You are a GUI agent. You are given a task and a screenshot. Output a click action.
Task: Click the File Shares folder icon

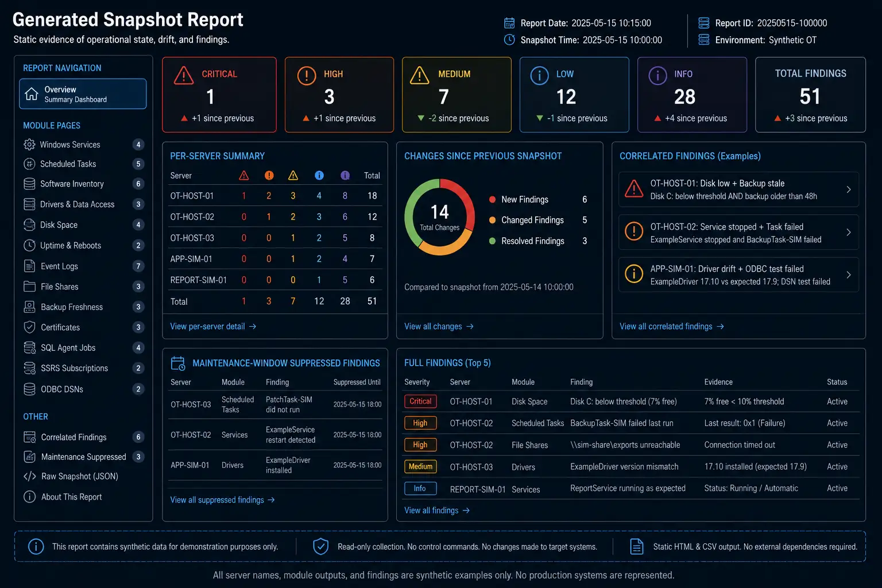point(29,287)
